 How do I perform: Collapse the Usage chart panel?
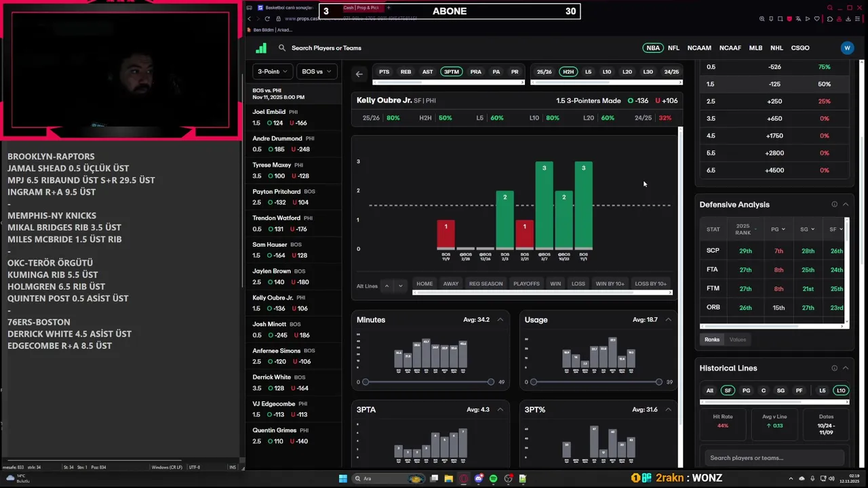[668, 320]
